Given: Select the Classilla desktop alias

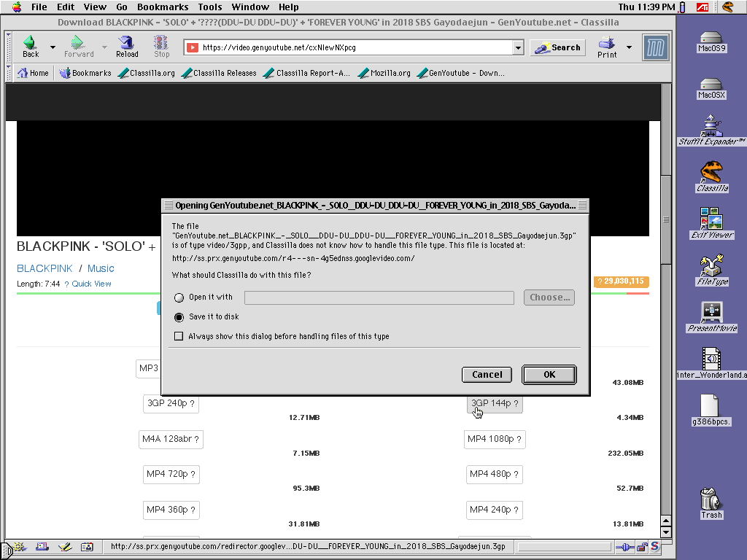Looking at the screenshot, I should pyautogui.click(x=712, y=176).
